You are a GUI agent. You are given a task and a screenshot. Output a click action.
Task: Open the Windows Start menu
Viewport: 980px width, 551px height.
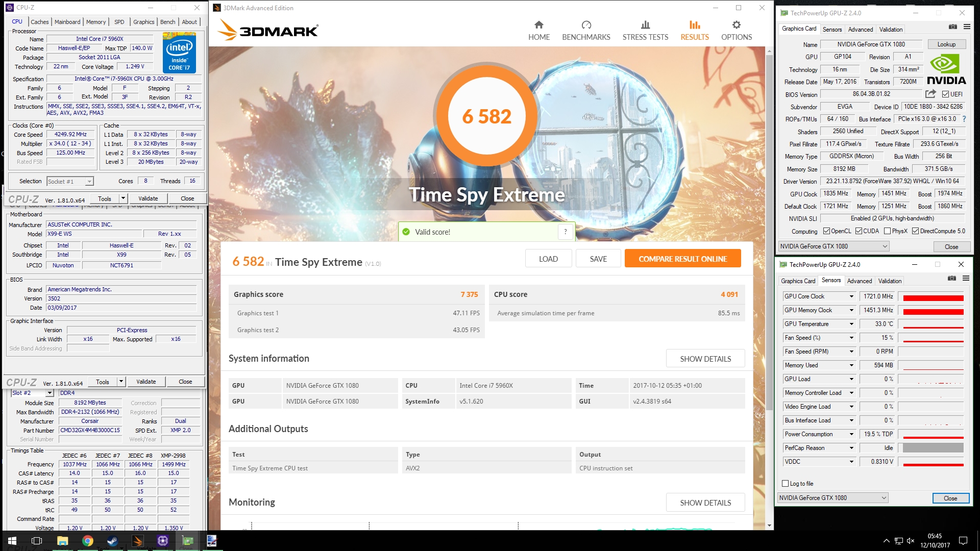(12, 541)
